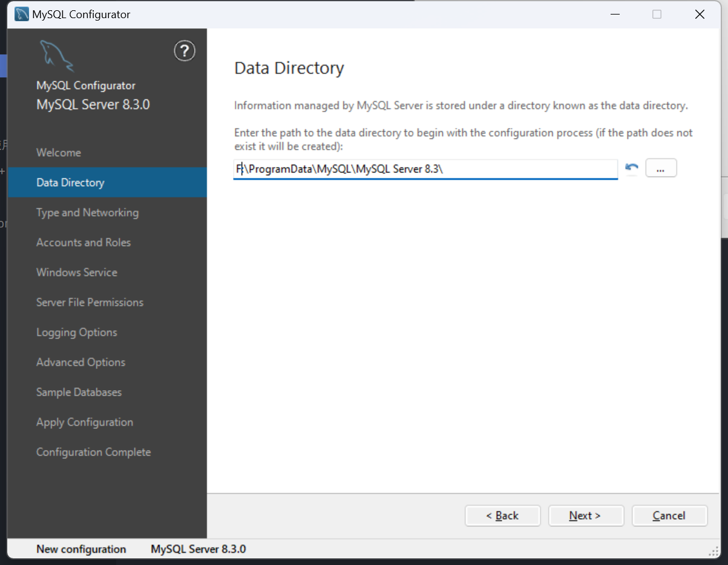Click the window resize grip in corner
This screenshot has width=728, height=565.
coord(713,551)
